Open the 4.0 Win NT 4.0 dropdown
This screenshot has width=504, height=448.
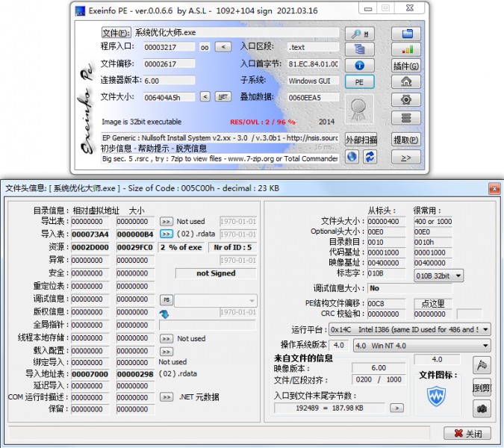click(x=422, y=346)
